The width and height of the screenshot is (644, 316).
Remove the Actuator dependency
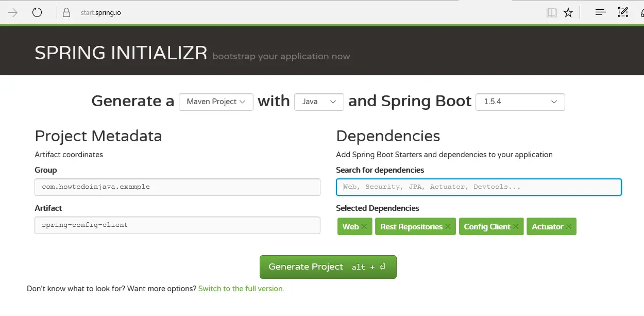568,226
